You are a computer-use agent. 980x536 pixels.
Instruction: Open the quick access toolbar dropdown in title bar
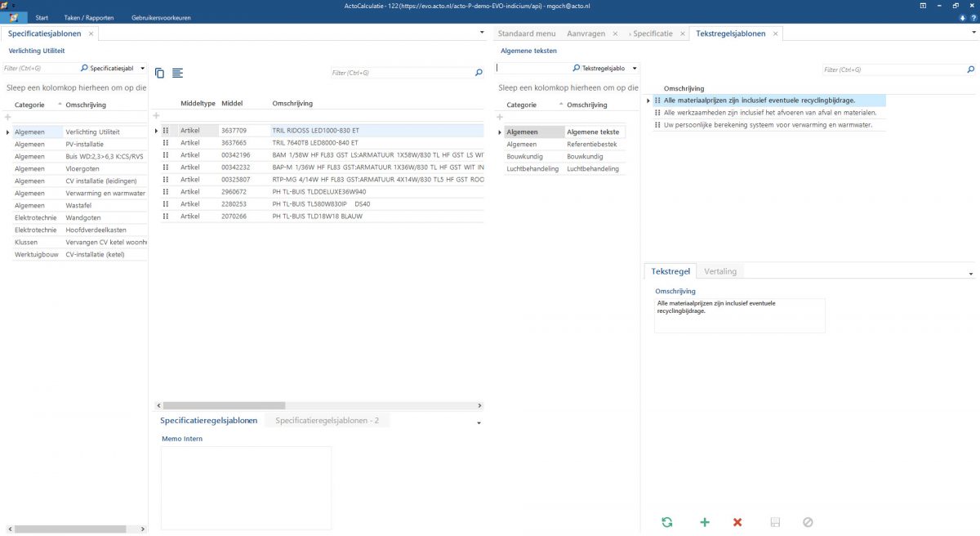(x=14, y=5)
